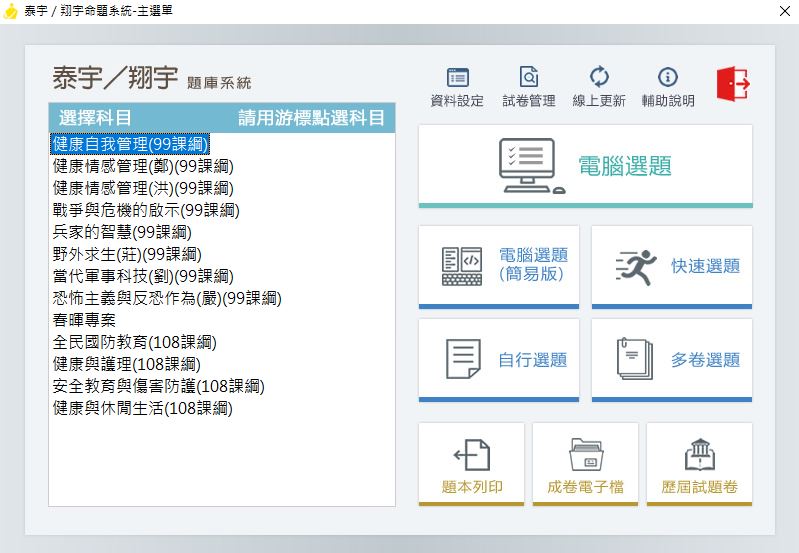
Task: Click the 歷屆試題卷 label
Action: (700, 487)
